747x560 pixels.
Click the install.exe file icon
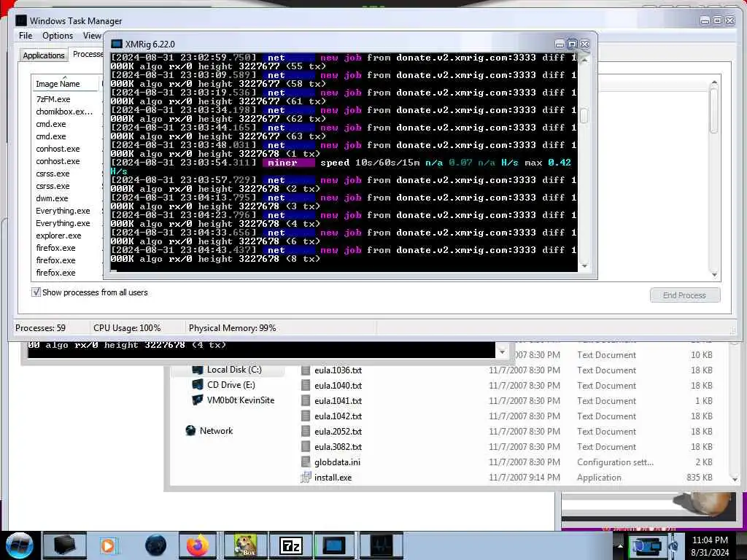(306, 477)
